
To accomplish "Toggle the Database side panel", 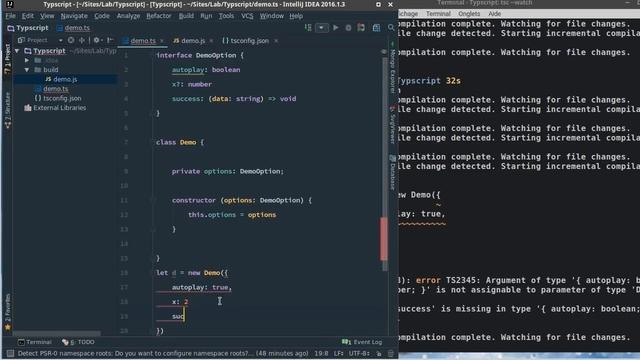I will [x=392, y=173].
